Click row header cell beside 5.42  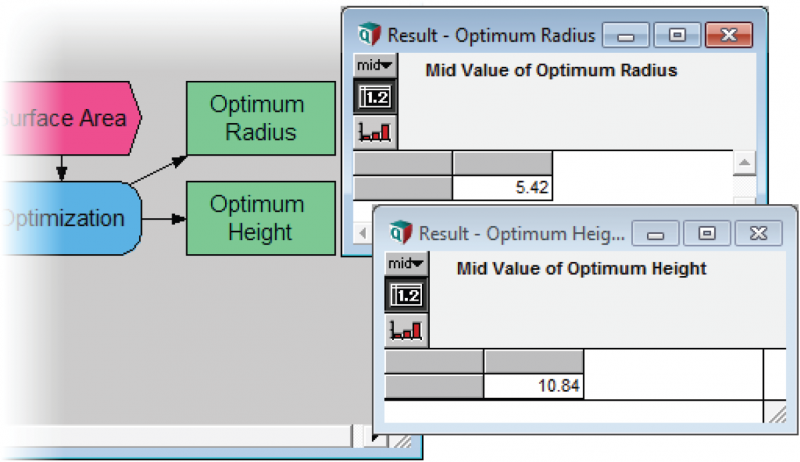403,188
